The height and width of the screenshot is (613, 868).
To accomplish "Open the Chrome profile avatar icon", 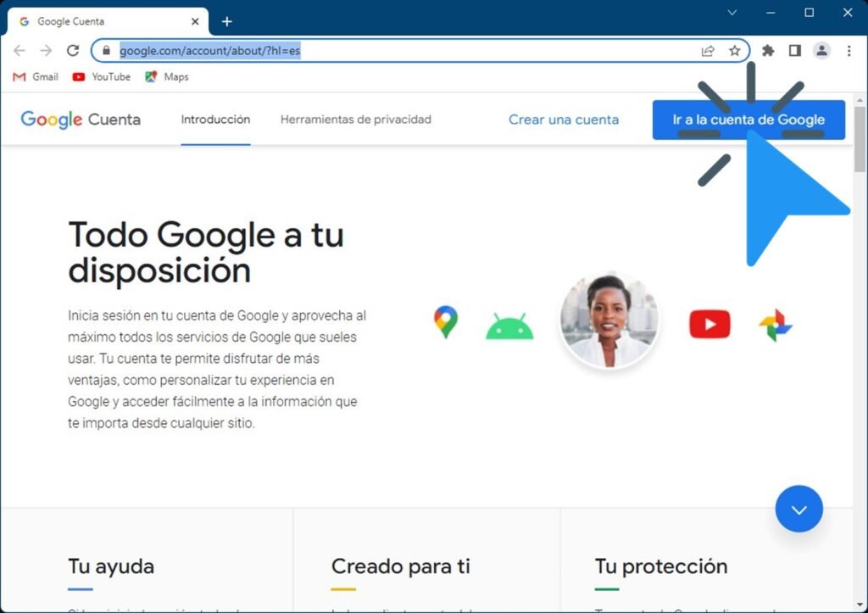I will point(821,51).
